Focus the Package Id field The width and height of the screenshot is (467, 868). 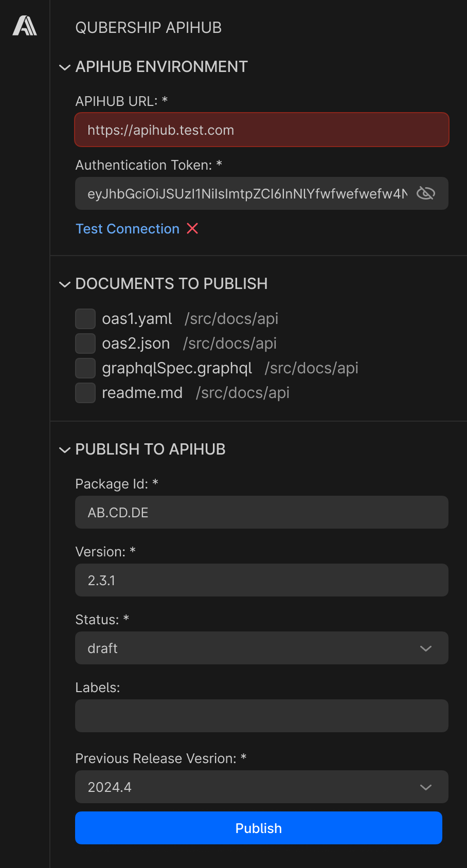[x=262, y=512]
